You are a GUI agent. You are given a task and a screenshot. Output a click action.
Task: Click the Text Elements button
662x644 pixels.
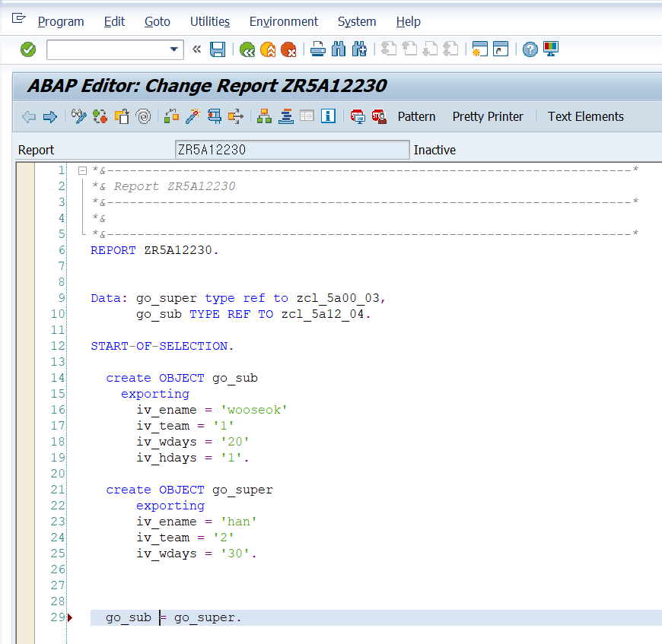[586, 116]
